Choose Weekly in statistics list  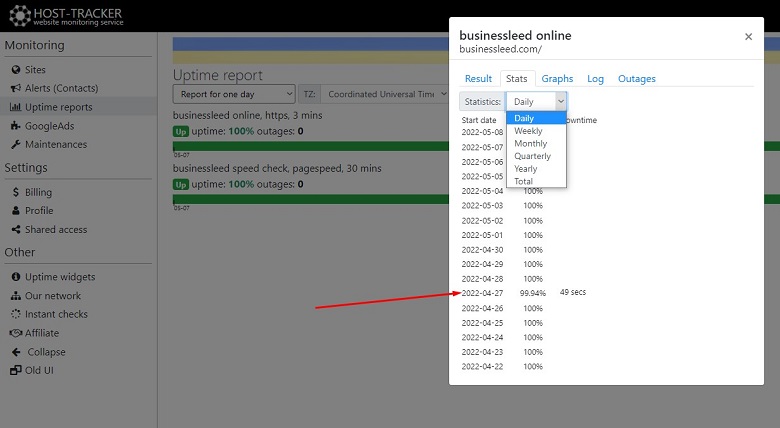[x=536, y=131]
